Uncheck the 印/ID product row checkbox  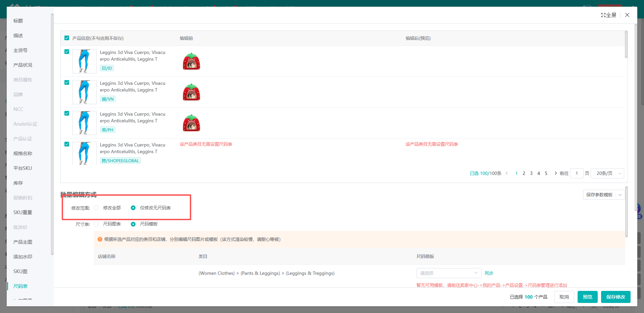click(x=67, y=52)
